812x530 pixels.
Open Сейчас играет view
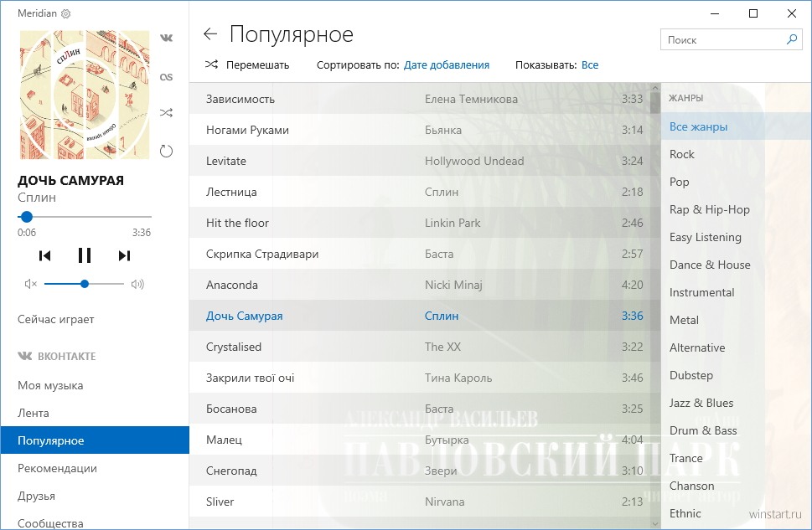[56, 319]
